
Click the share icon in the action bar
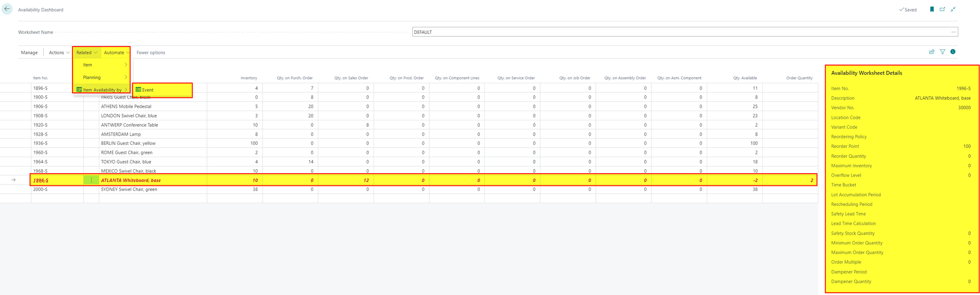pos(932,52)
